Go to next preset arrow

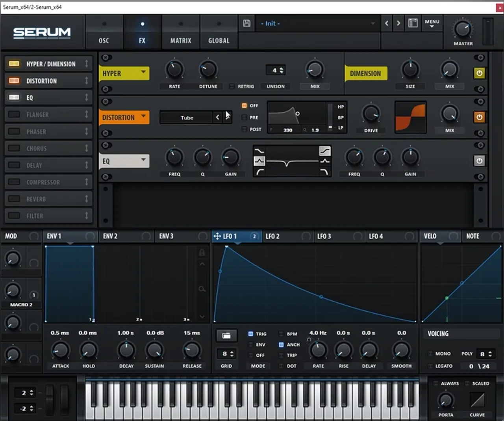398,23
